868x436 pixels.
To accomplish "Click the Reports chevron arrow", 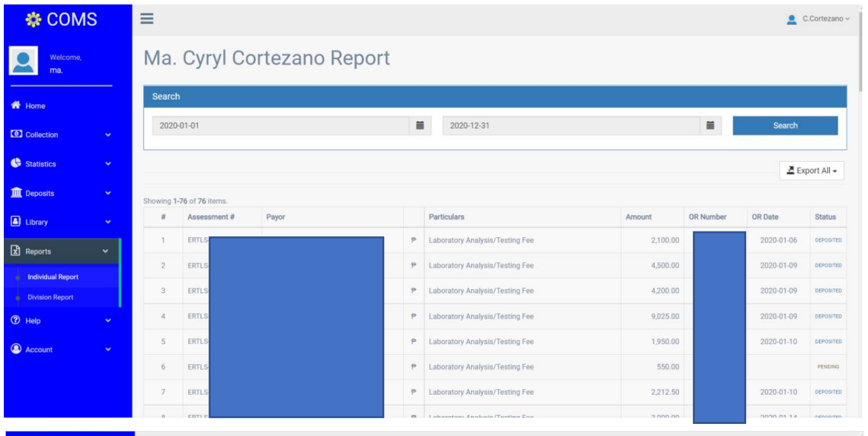I will [x=105, y=251].
